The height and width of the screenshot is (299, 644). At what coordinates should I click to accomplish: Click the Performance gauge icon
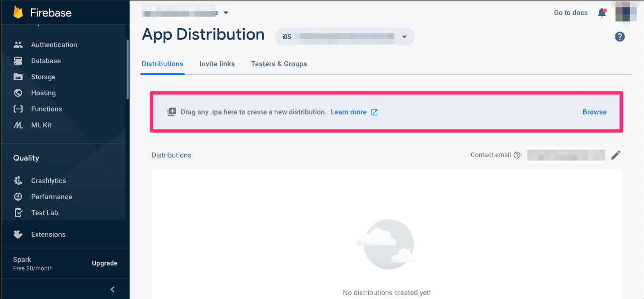(18, 197)
